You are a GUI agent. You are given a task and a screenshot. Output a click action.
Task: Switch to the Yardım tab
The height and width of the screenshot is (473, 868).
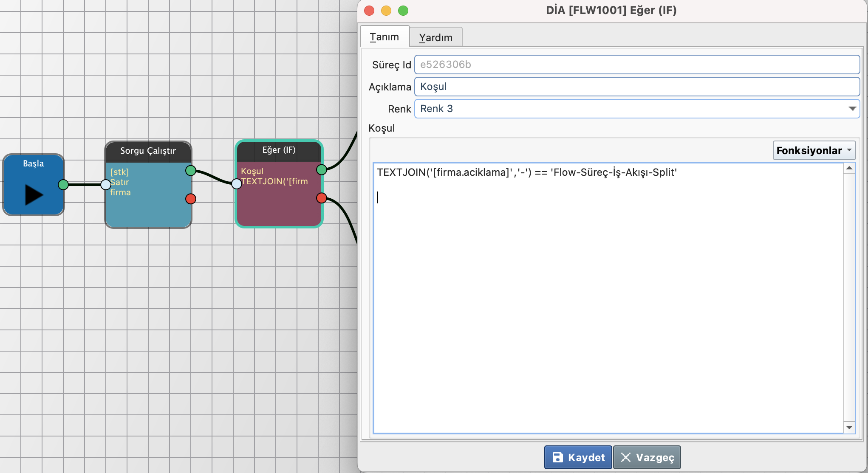tap(435, 37)
